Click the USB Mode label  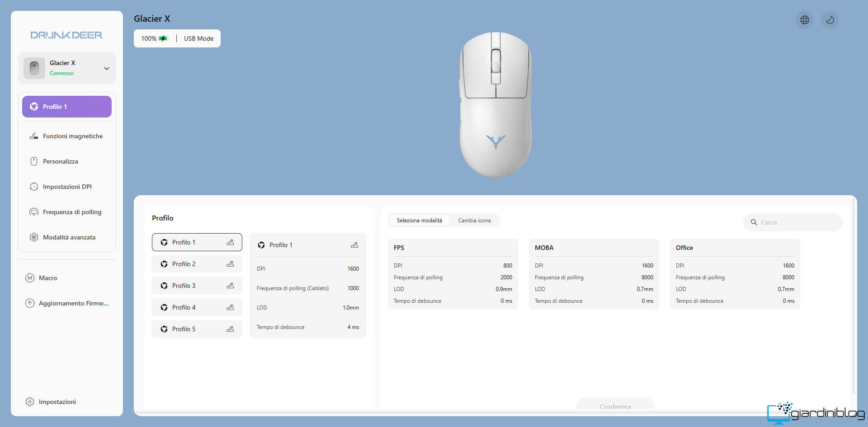click(x=198, y=38)
